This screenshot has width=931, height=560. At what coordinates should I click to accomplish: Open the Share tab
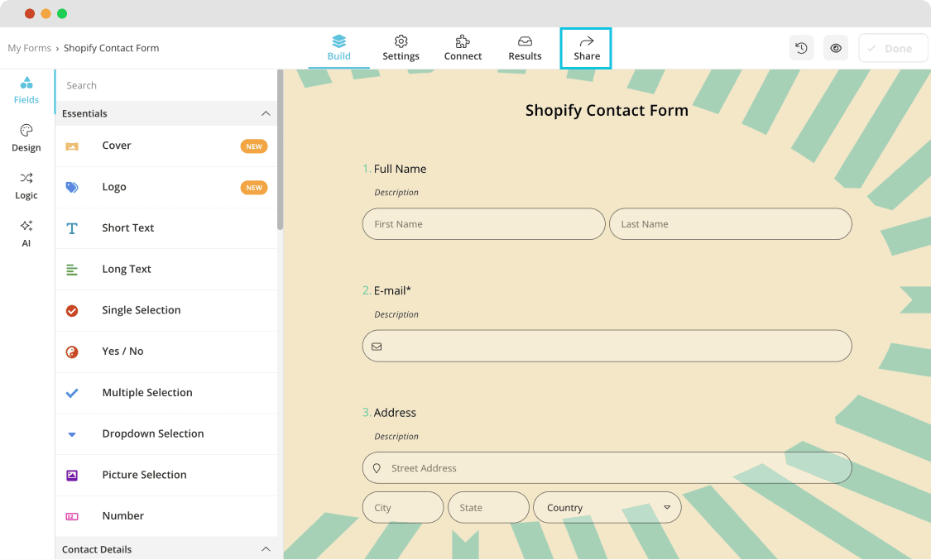[586, 48]
